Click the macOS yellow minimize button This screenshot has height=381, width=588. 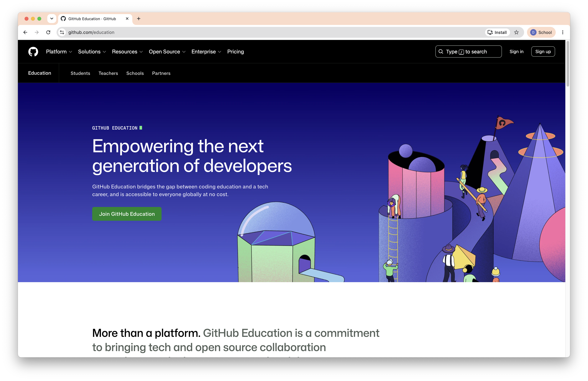click(x=33, y=19)
